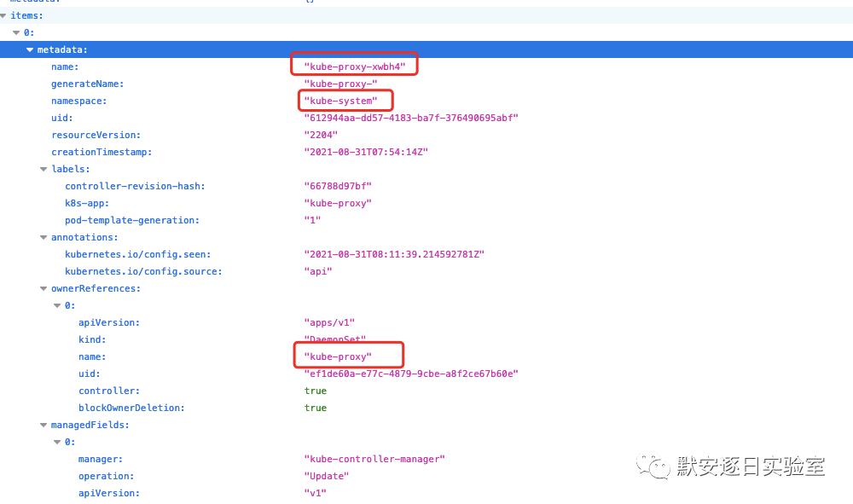
Task: Click the uid value starting 612944aa
Action: coord(411,118)
